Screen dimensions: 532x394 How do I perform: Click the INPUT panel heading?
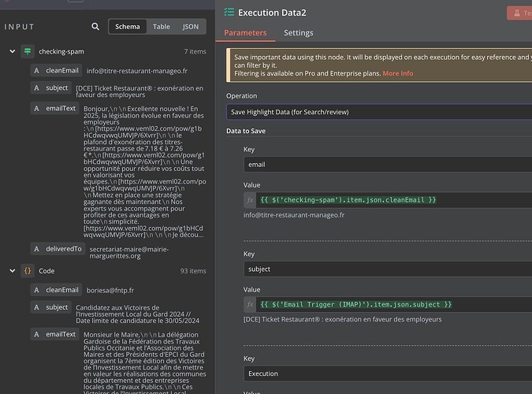(20, 27)
